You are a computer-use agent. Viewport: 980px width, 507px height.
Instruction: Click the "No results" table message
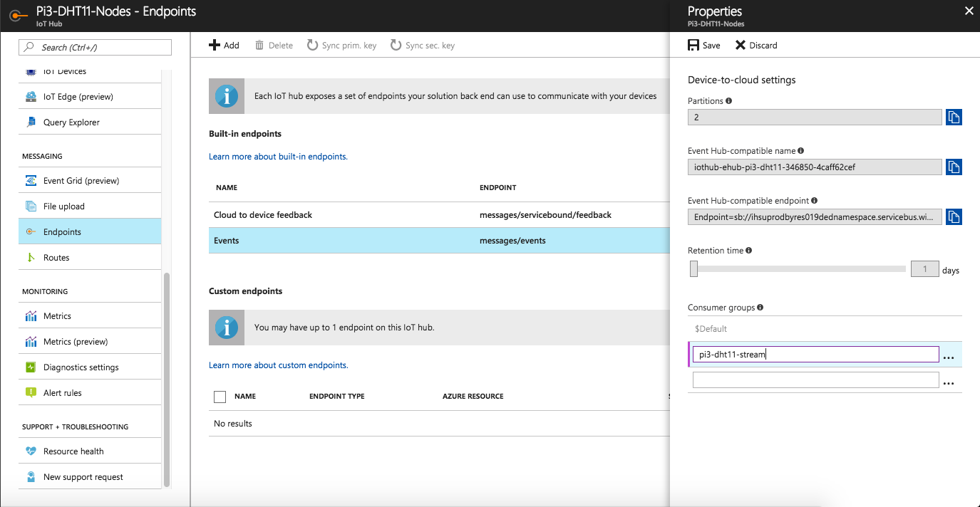pos(233,424)
